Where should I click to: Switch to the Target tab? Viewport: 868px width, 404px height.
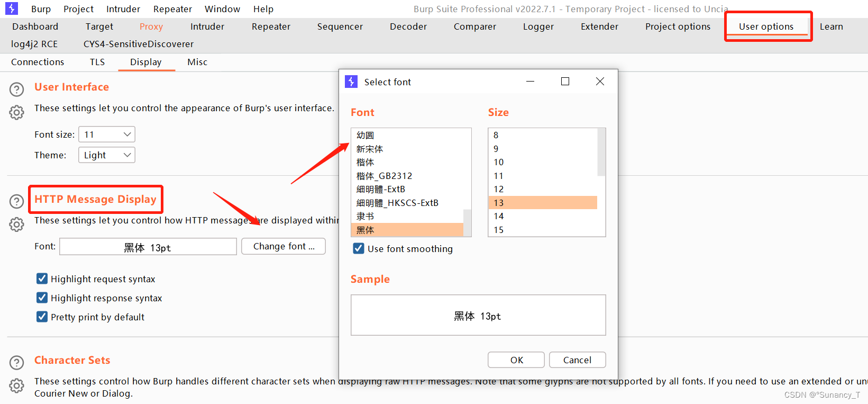[99, 26]
